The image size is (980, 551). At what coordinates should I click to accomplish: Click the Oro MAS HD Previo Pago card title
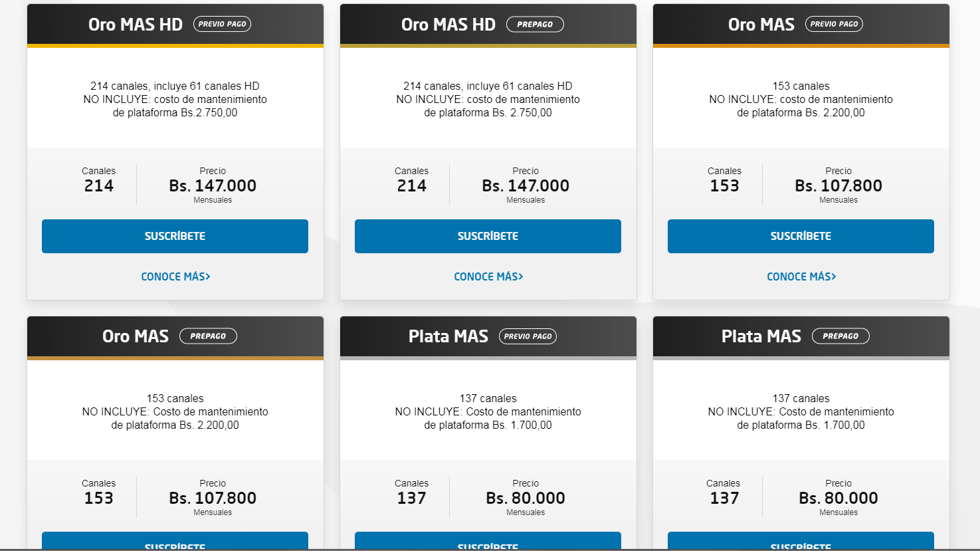(x=136, y=25)
